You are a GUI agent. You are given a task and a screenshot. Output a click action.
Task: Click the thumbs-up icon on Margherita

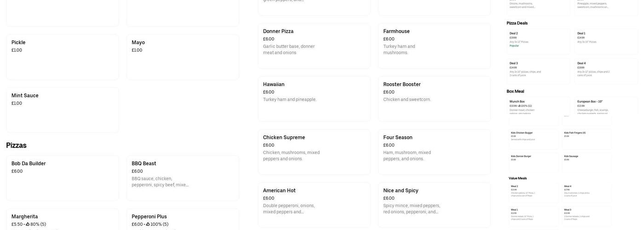click(x=28, y=224)
